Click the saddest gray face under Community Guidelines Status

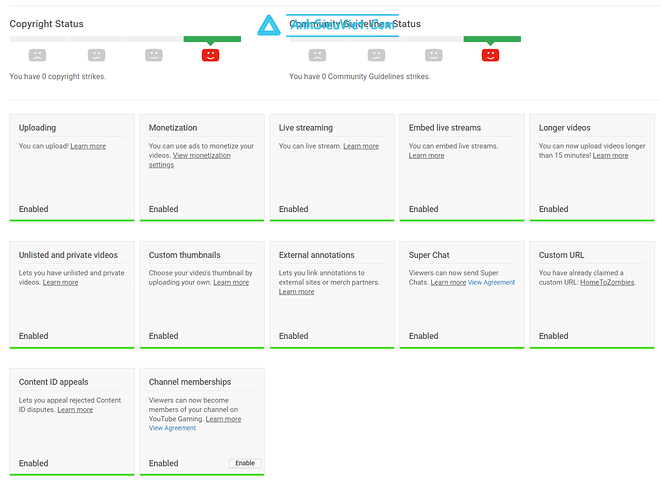click(317, 55)
